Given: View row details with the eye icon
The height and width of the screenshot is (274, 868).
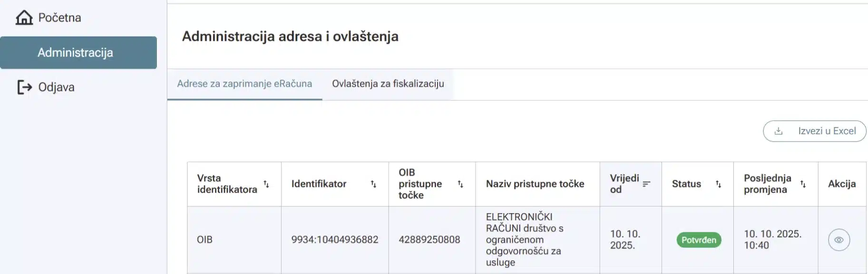Looking at the screenshot, I should 839,240.
